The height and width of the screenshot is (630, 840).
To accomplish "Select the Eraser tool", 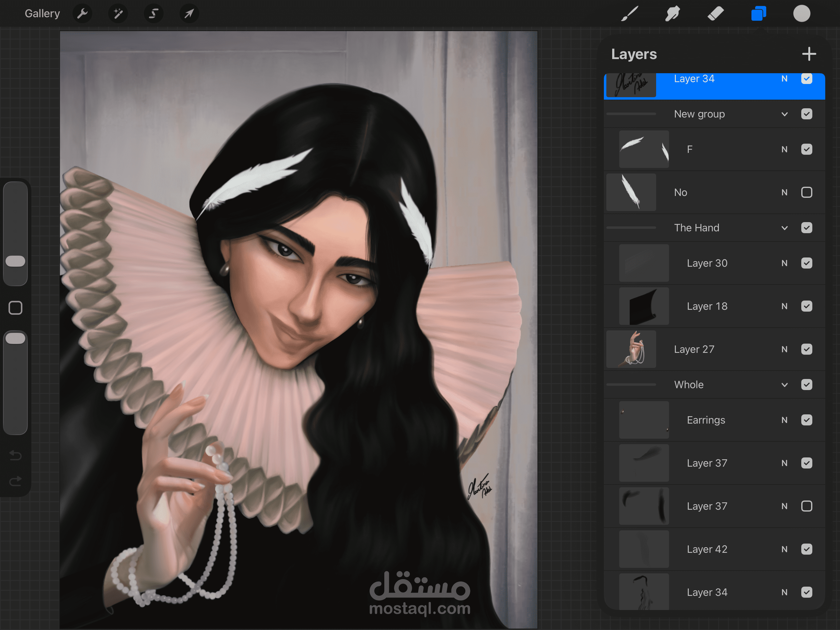I will coord(715,14).
